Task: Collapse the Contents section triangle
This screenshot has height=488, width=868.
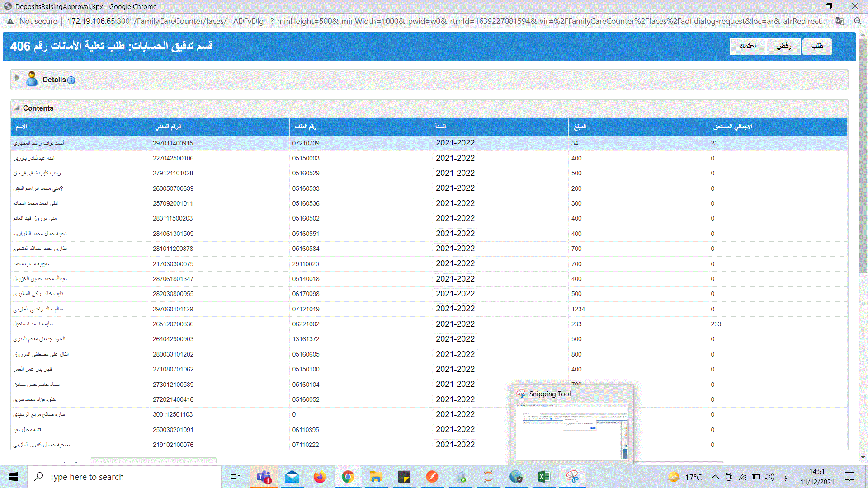Action: coord(17,108)
